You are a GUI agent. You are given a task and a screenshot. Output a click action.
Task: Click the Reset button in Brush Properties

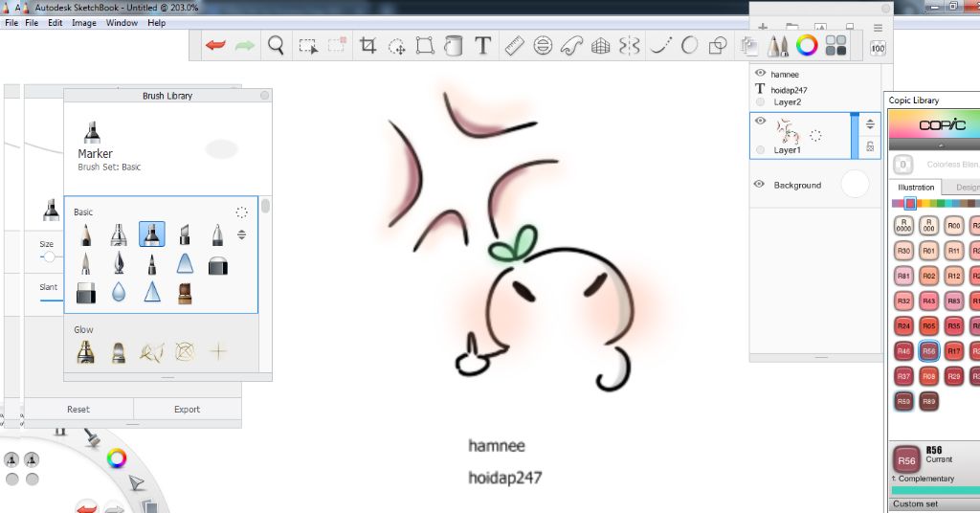click(78, 410)
